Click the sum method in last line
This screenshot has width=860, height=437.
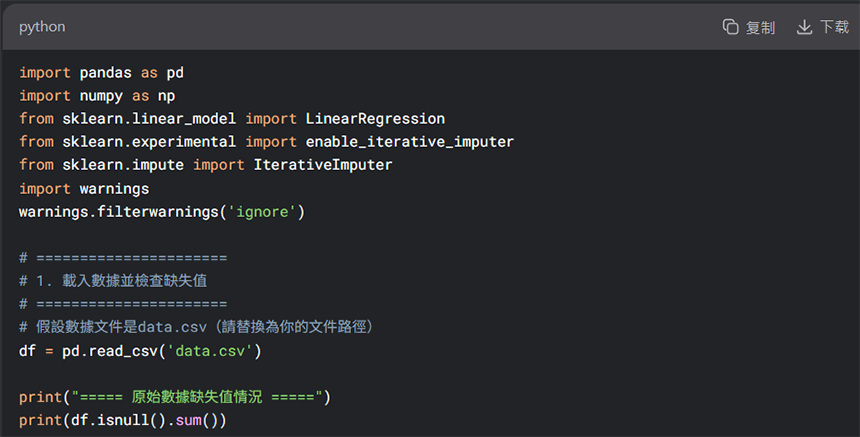(x=189, y=420)
